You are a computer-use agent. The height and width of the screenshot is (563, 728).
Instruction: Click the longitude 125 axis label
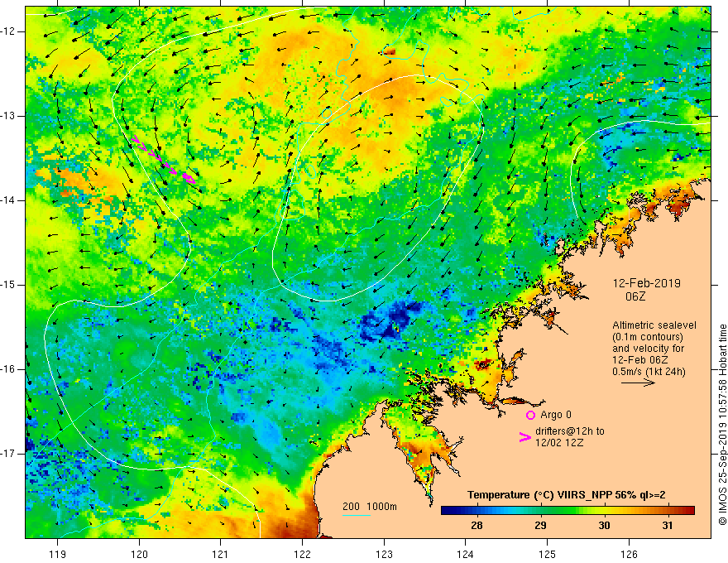[x=548, y=554]
